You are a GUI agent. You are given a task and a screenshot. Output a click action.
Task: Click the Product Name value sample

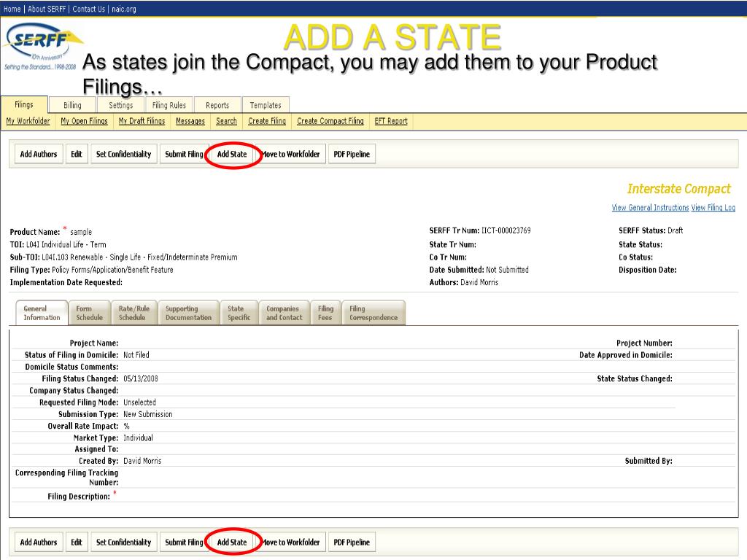[81, 232]
